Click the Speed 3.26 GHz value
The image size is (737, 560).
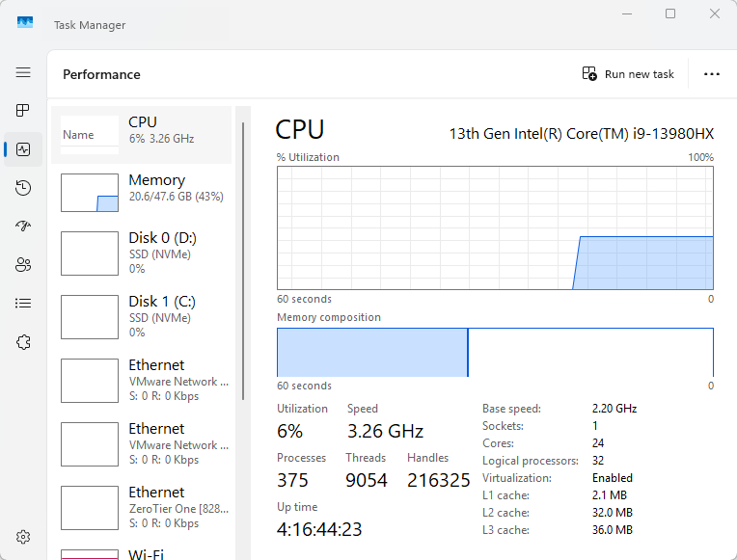click(x=386, y=431)
